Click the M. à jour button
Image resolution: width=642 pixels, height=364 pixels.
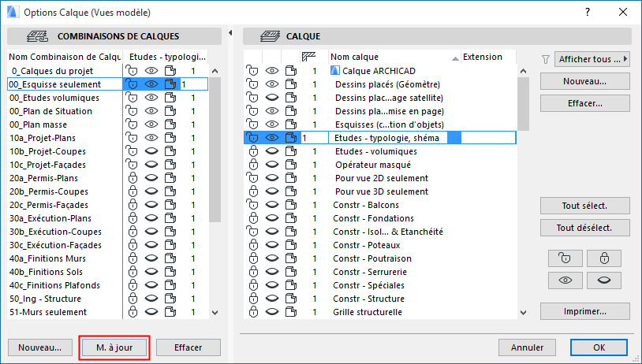(x=114, y=347)
